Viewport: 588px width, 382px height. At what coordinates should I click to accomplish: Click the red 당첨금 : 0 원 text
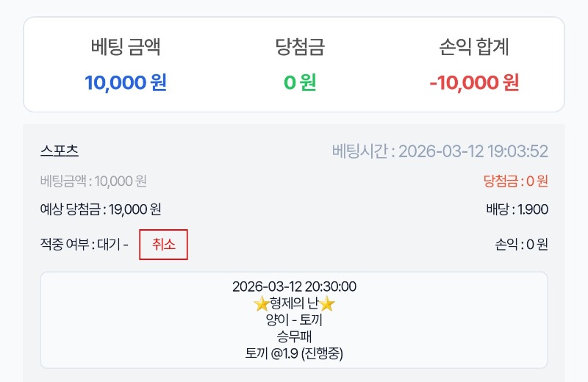(515, 181)
